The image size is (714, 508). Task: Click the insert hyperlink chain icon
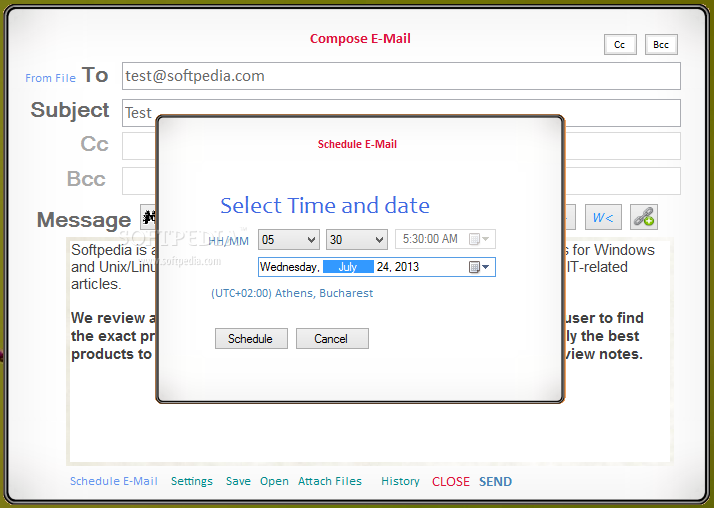(x=643, y=217)
